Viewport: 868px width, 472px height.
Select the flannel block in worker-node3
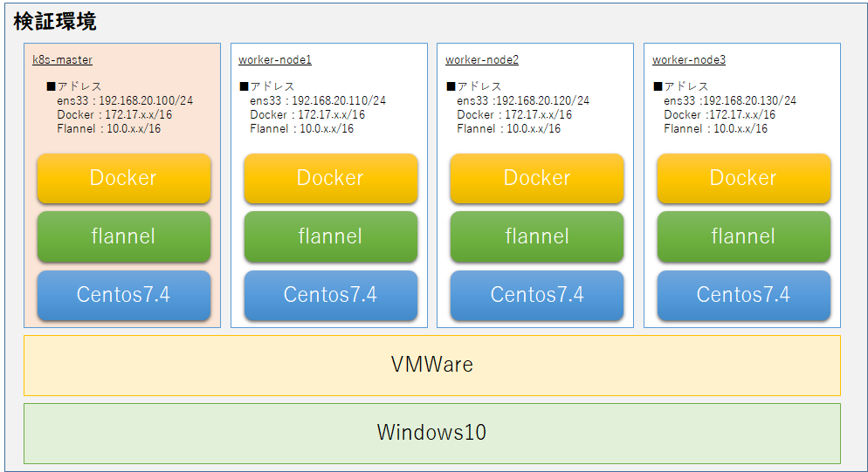(x=743, y=236)
